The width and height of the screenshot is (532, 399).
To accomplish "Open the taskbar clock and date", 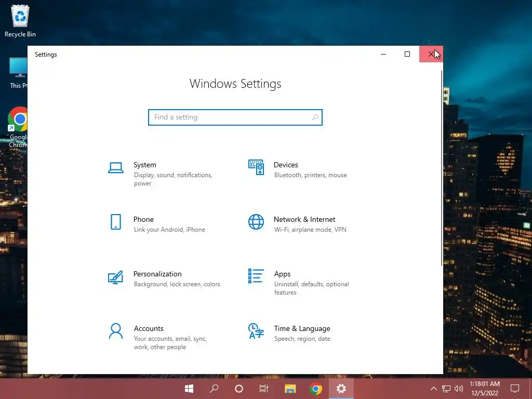I will click(485, 389).
